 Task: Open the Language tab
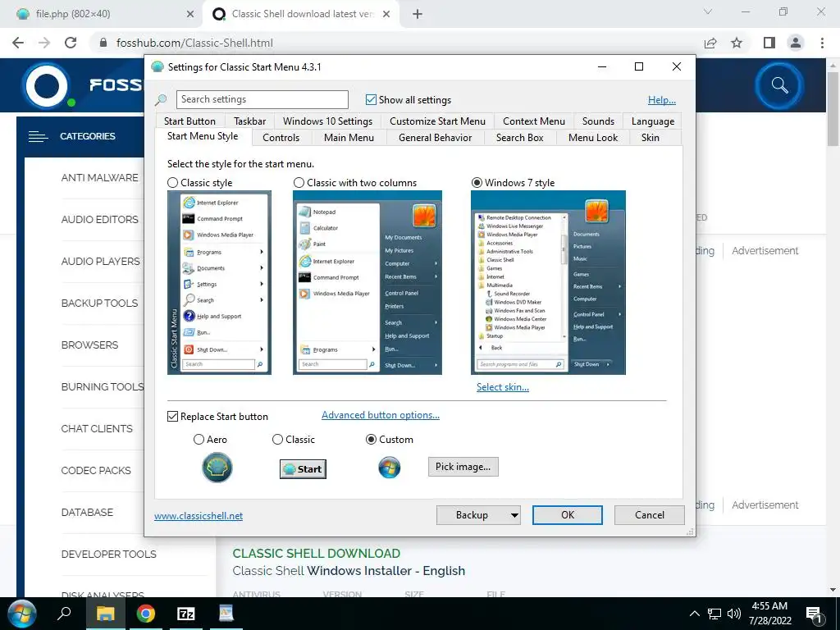click(652, 121)
